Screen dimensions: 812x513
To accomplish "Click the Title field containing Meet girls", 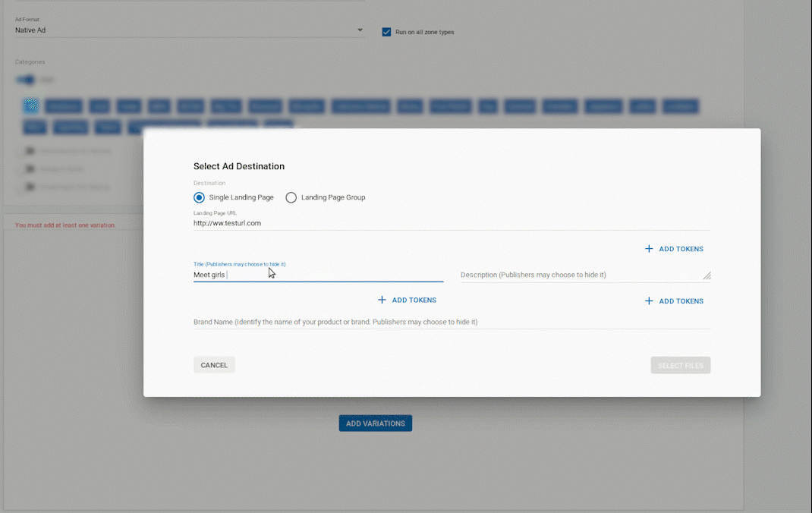I will (304, 275).
